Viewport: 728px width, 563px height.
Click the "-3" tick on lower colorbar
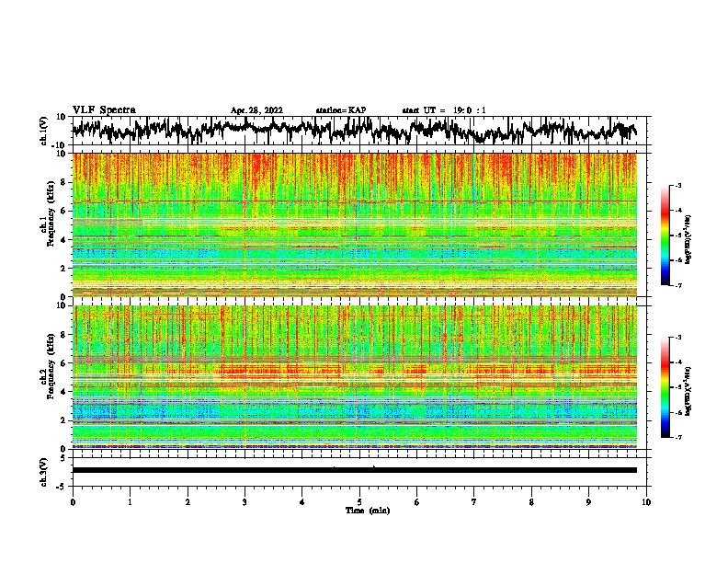tap(677, 338)
